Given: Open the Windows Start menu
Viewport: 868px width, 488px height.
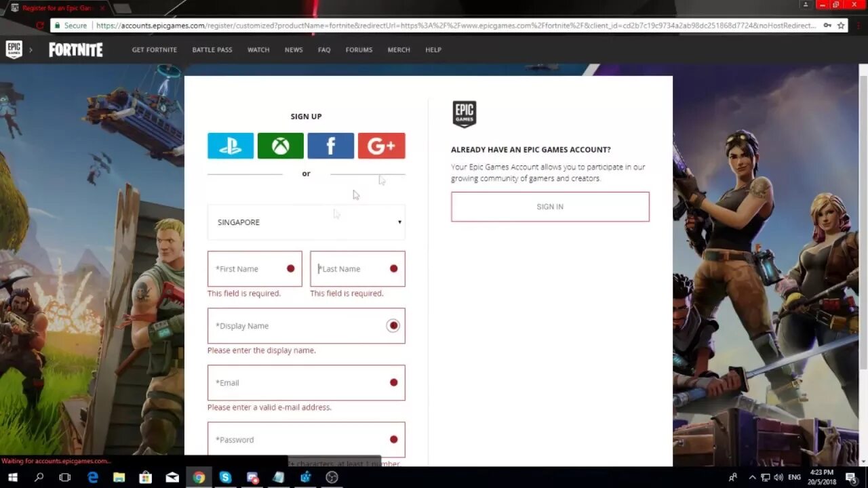Looking at the screenshot, I should (x=12, y=477).
